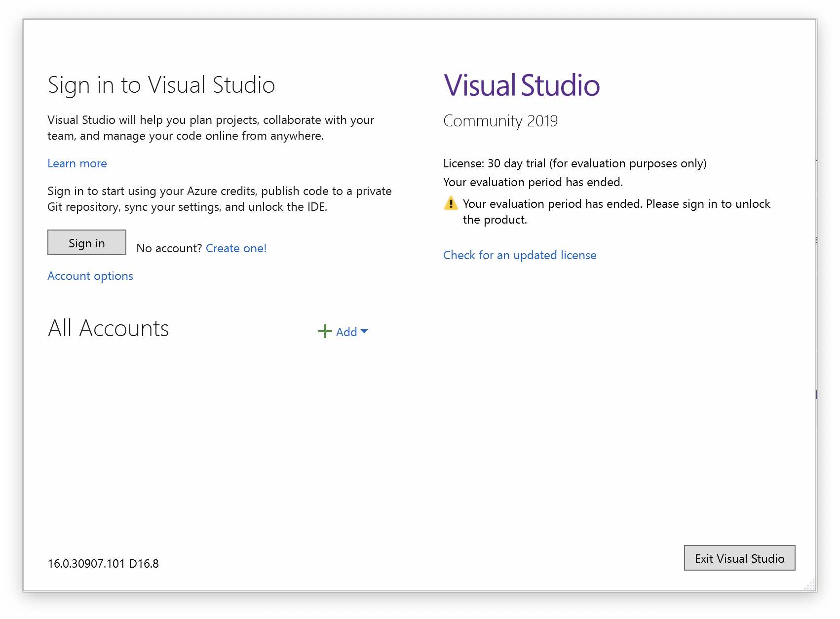Open the Learn more link
Viewport: 840px width, 619px height.
(x=77, y=163)
